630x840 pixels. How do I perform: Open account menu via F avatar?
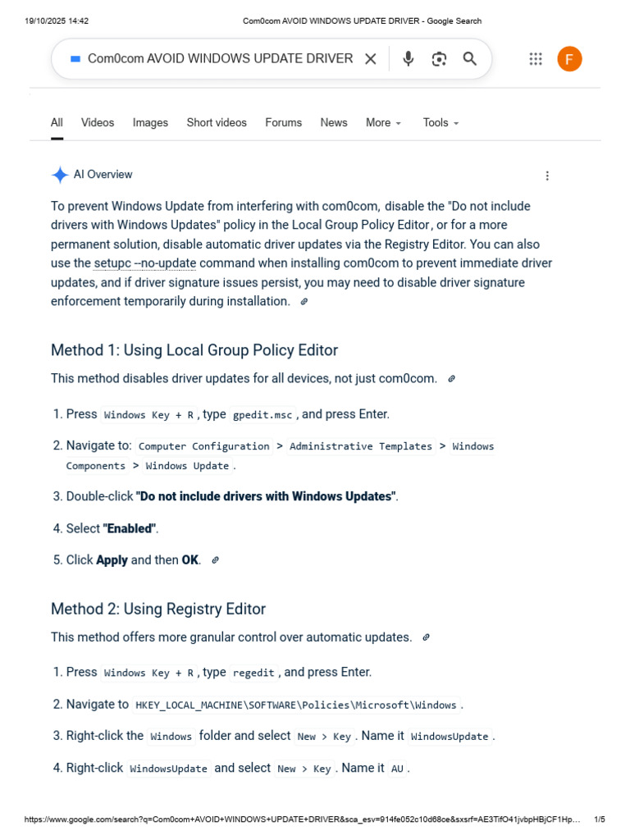[x=569, y=59]
